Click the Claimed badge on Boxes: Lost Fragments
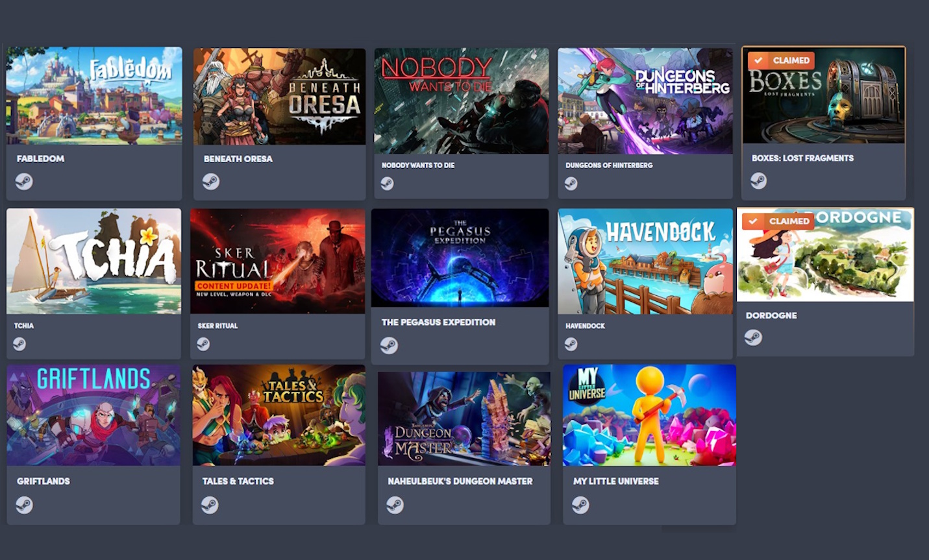 782,60
